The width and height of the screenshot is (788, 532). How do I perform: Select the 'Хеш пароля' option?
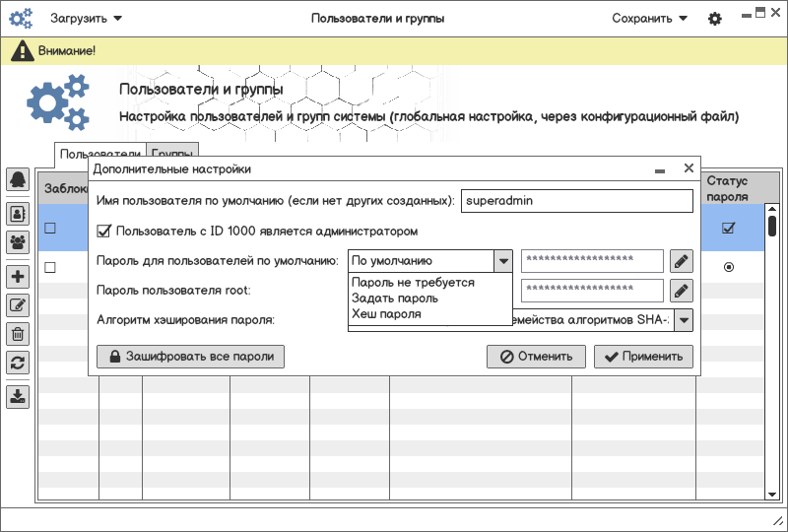[x=386, y=314]
